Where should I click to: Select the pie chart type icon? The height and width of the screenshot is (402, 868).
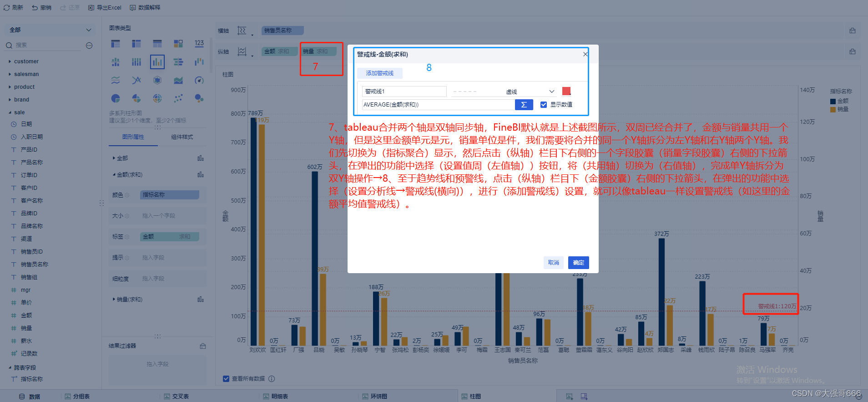pyautogui.click(x=116, y=98)
